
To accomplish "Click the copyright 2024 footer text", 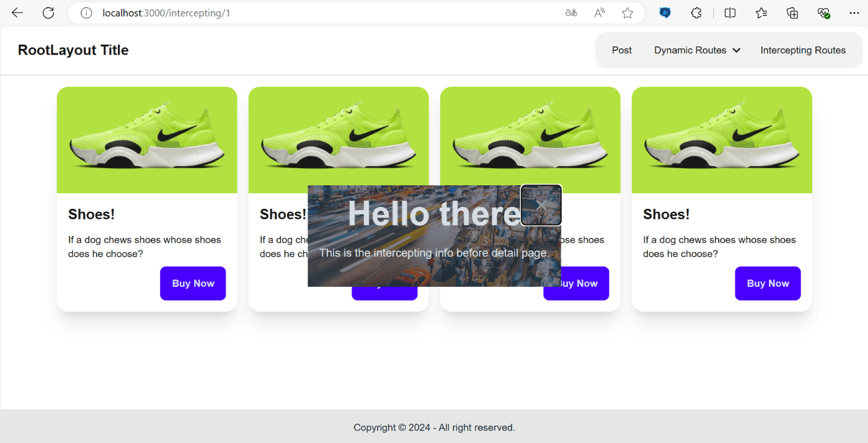I will click(x=434, y=428).
